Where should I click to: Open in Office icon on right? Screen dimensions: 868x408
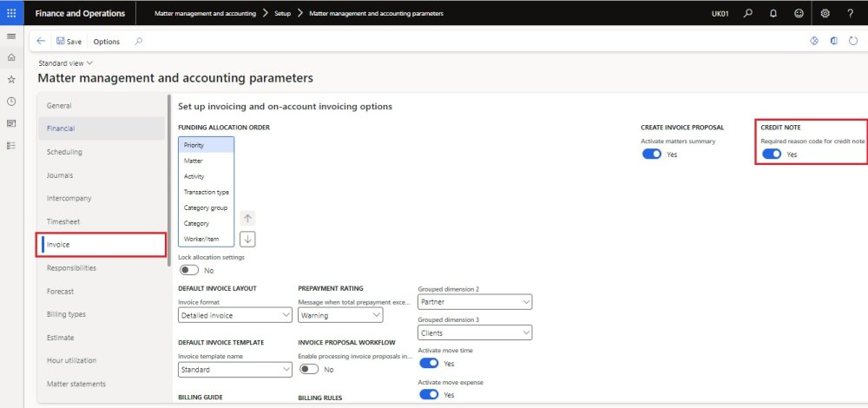point(833,41)
